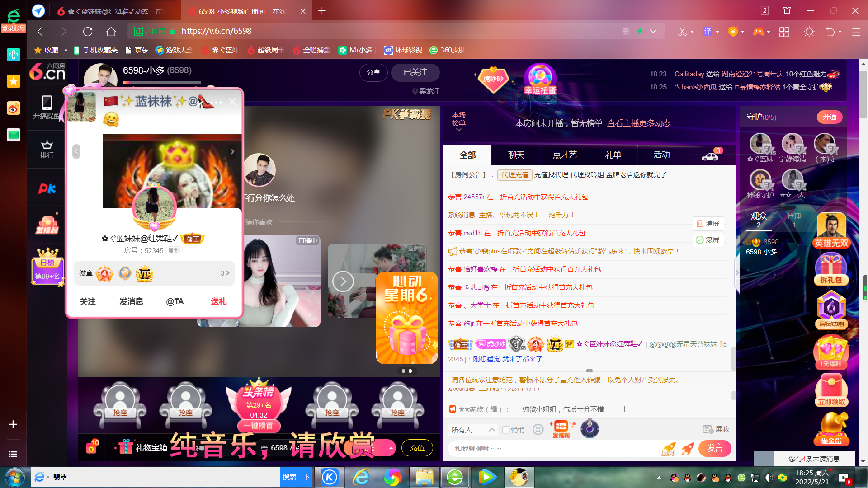This screenshot has width=868, height=488.
Task: Click the purple music disc icon
Action: coord(590,429)
